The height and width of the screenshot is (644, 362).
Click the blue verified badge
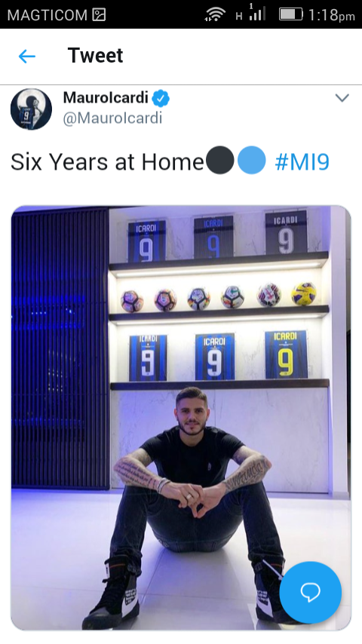161,98
